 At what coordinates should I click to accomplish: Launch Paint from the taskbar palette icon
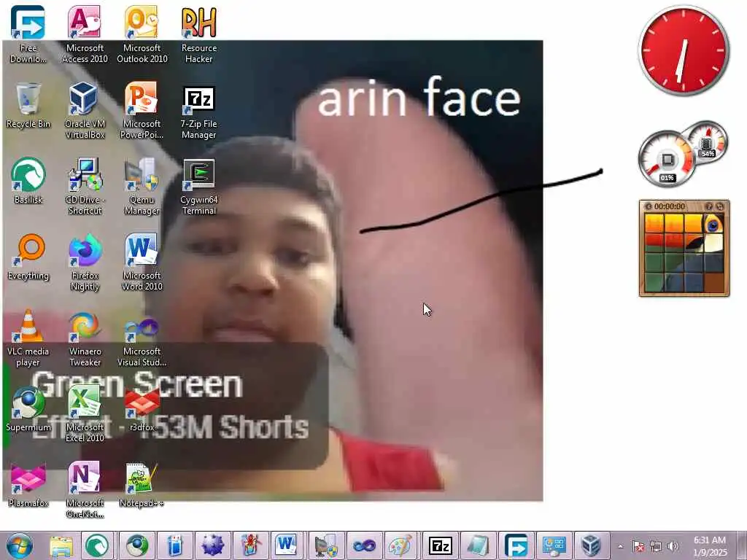pos(402,545)
